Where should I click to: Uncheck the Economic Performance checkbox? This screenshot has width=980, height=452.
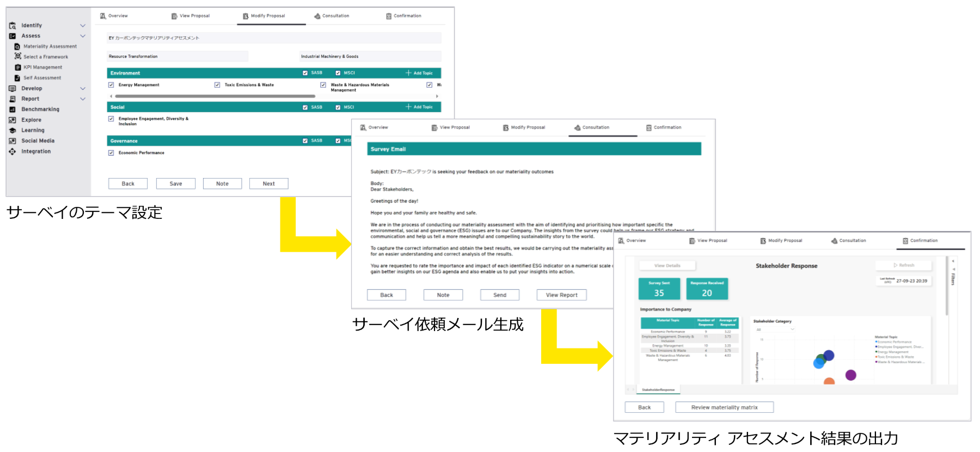pos(111,153)
